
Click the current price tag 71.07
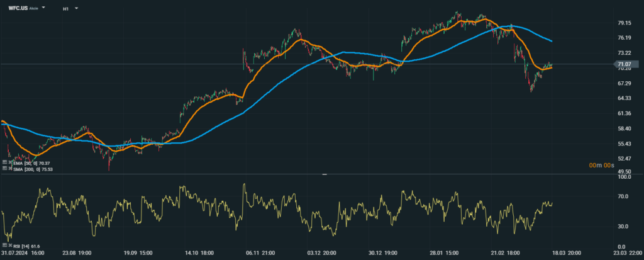pos(625,64)
